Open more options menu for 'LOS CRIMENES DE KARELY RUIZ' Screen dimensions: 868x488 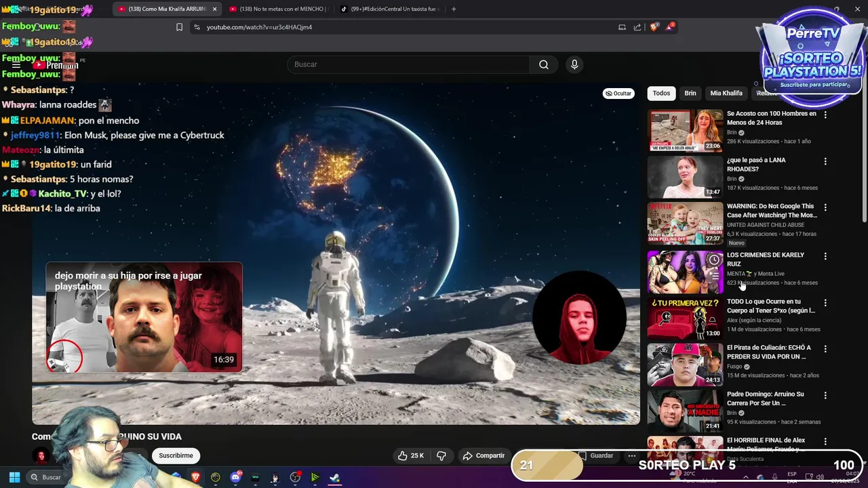pyautogui.click(x=825, y=256)
